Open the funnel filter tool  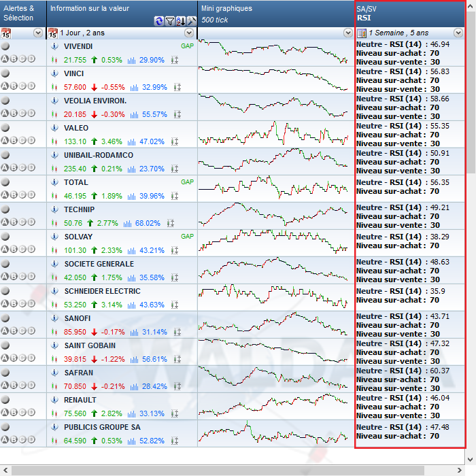[170, 21]
